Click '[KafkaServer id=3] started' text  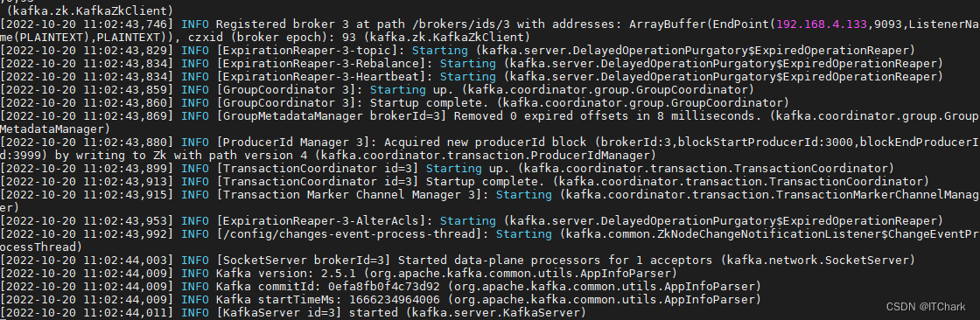tap(307, 312)
